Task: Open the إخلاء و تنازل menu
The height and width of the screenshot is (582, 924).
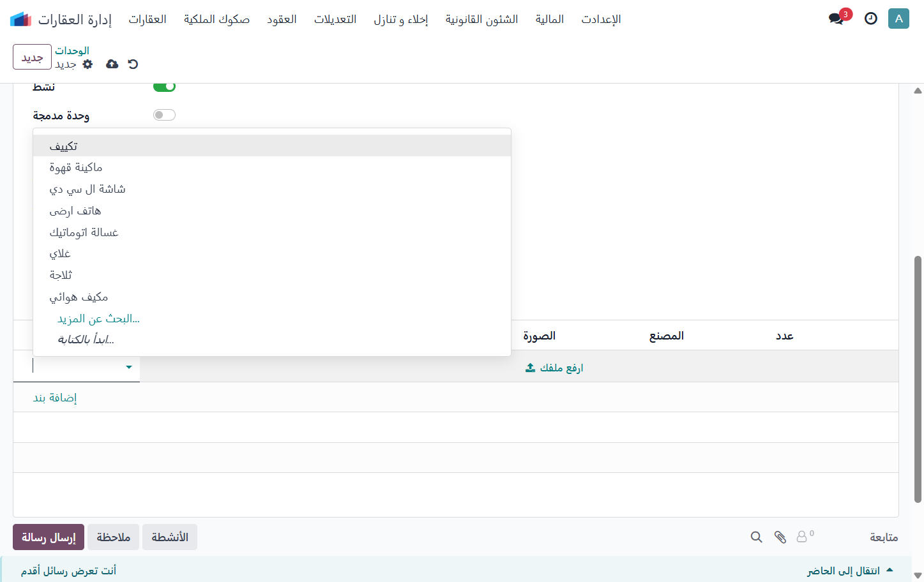Action: tap(401, 19)
